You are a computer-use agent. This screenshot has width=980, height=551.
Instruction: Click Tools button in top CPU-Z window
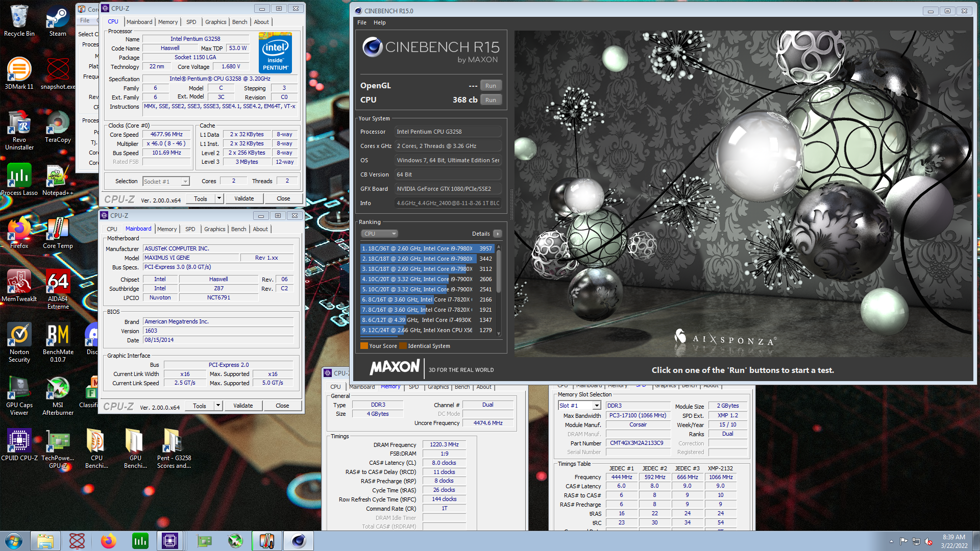(x=201, y=198)
